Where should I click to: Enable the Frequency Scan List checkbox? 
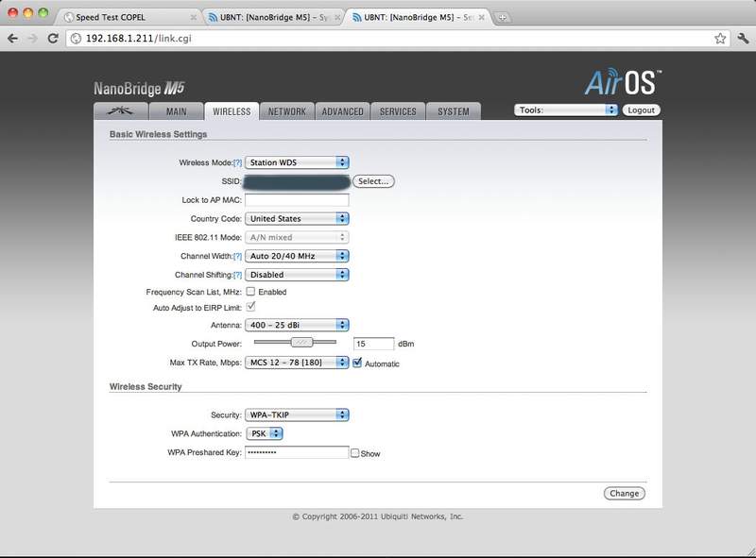coord(250,292)
